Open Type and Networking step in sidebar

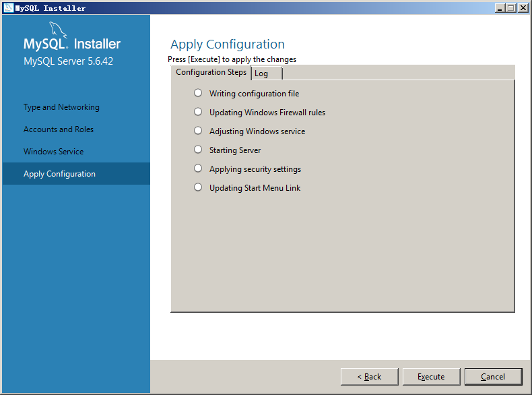point(61,107)
